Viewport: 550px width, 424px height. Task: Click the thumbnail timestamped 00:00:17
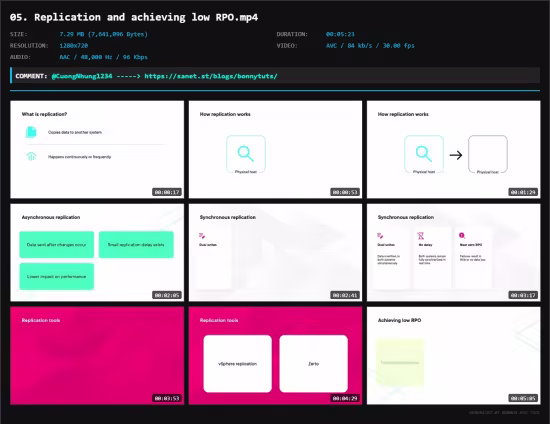coord(97,149)
